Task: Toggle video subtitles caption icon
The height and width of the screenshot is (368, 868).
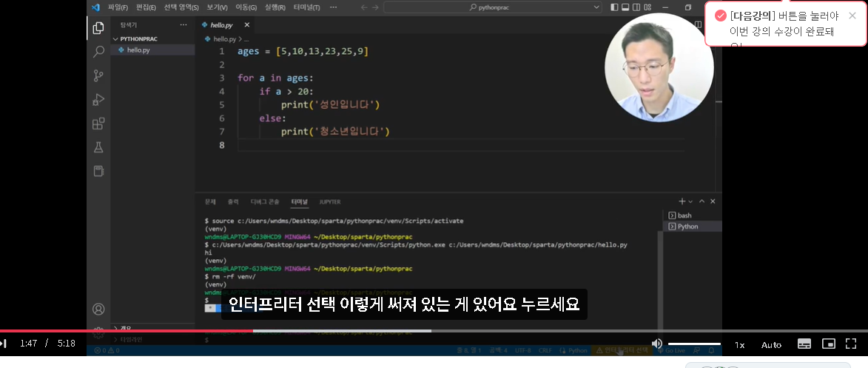Action: [x=804, y=344]
